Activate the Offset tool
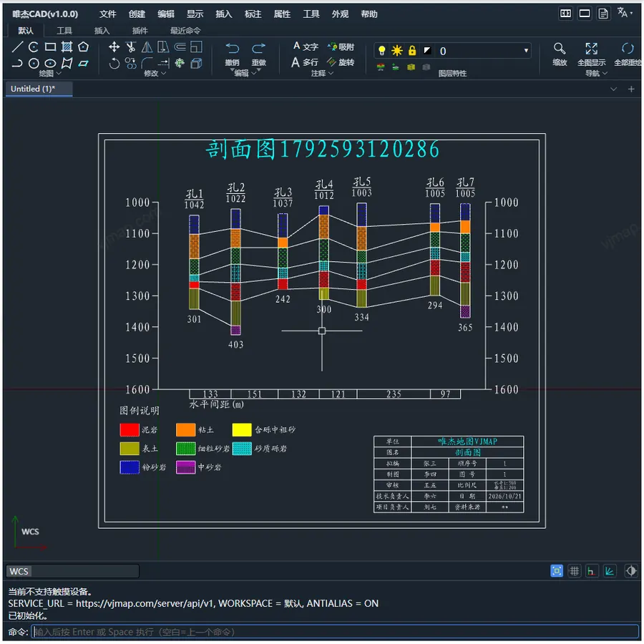Image resolution: width=644 pixels, height=644 pixels. tap(180, 47)
